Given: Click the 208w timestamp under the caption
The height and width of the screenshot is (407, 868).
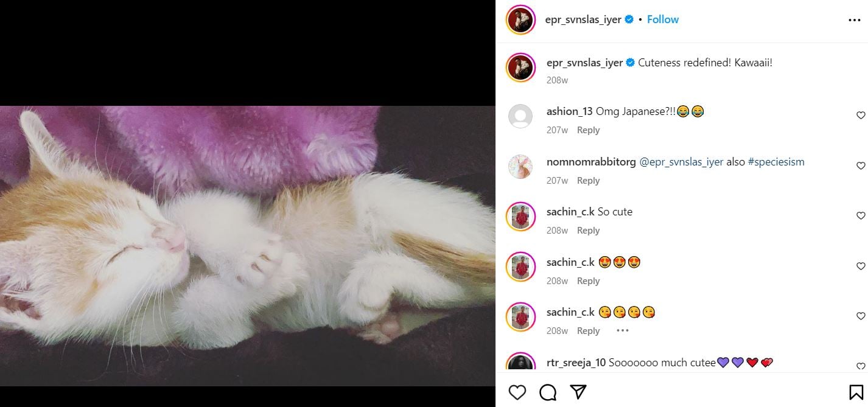Looking at the screenshot, I should point(557,80).
